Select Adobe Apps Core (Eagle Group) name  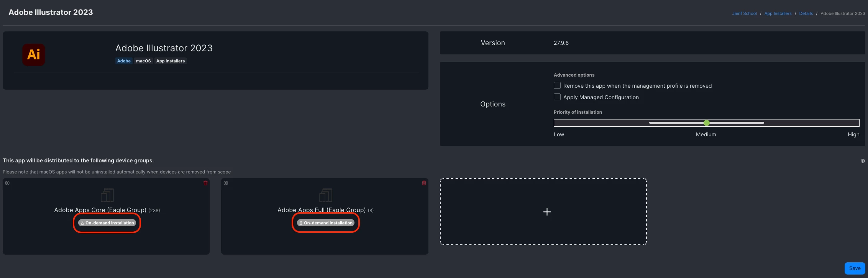100,210
